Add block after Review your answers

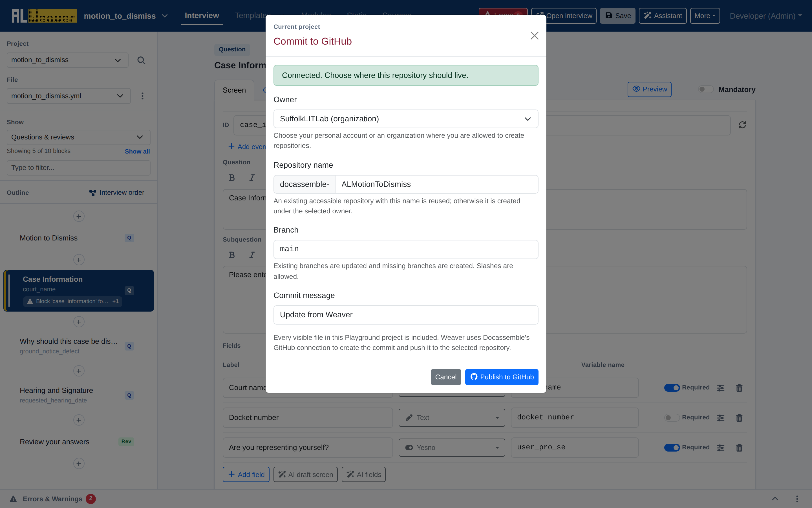click(x=79, y=464)
